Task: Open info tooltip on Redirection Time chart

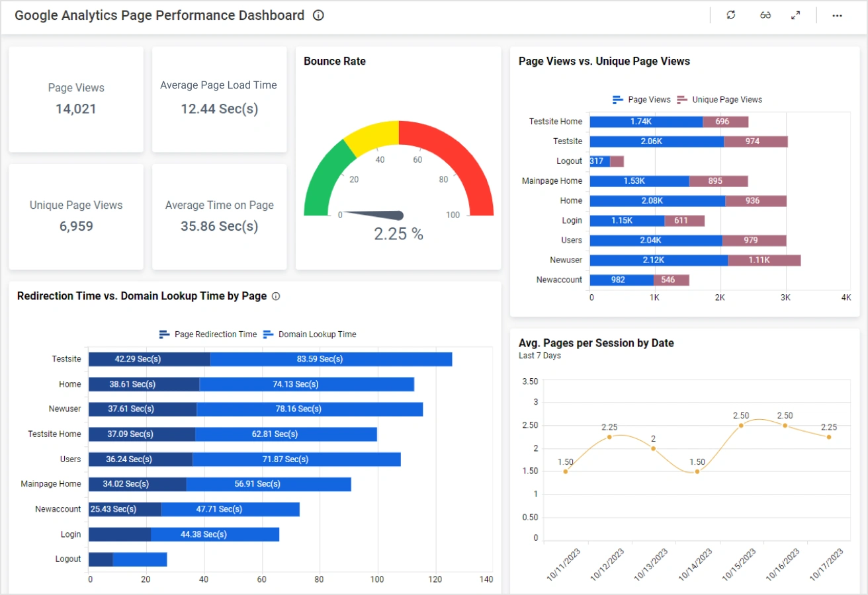Action: [x=277, y=296]
